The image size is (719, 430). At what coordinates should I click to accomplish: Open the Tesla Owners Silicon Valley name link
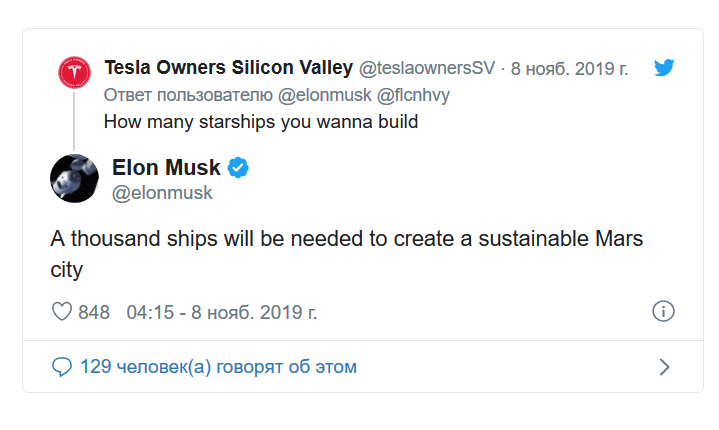[x=228, y=67]
